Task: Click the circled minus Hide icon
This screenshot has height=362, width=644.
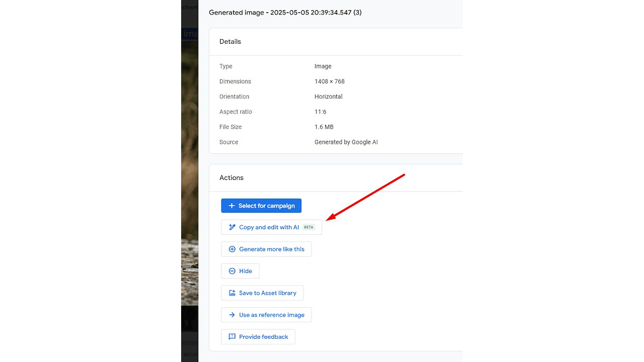Action: (x=232, y=271)
